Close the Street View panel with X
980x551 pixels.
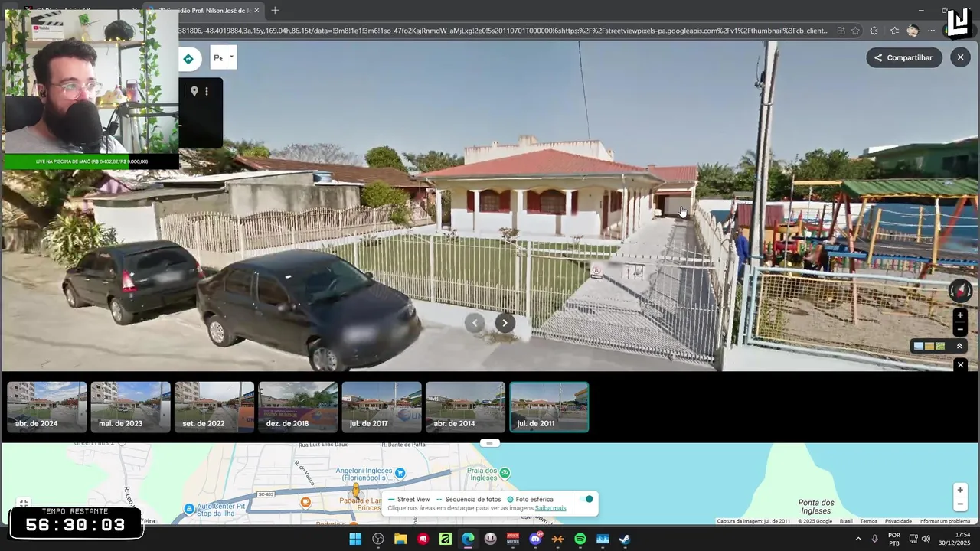(x=960, y=57)
